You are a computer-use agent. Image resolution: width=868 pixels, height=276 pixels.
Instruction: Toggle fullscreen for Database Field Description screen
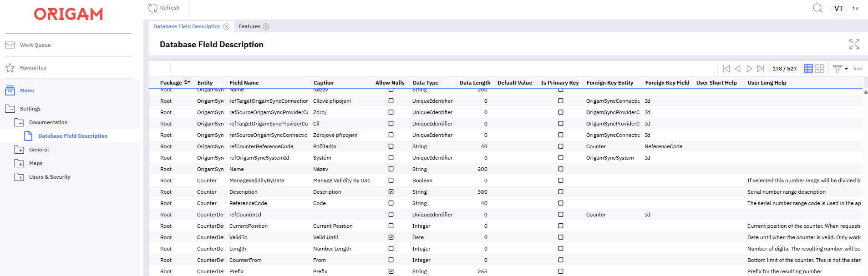854,44
